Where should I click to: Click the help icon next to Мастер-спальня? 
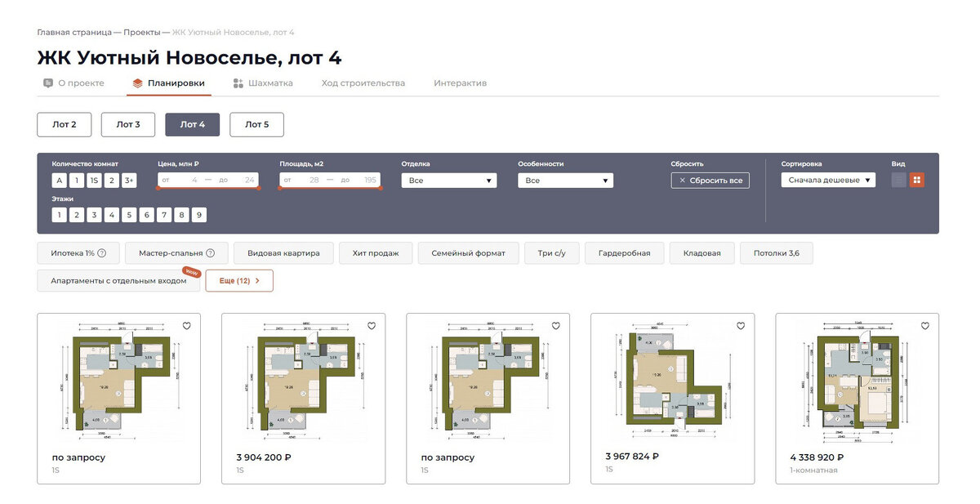(x=211, y=253)
